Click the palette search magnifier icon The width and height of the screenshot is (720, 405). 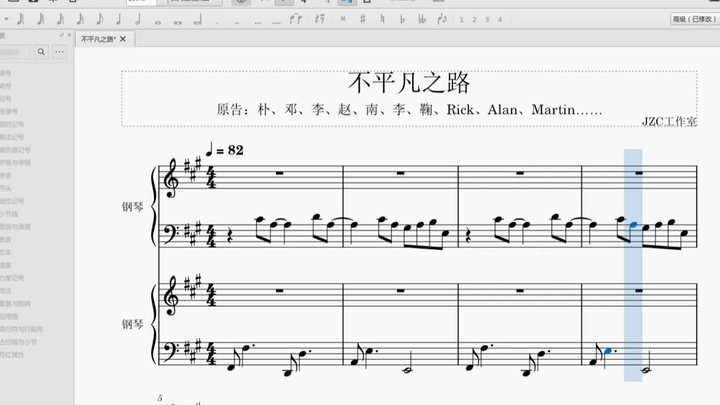[x=41, y=51]
